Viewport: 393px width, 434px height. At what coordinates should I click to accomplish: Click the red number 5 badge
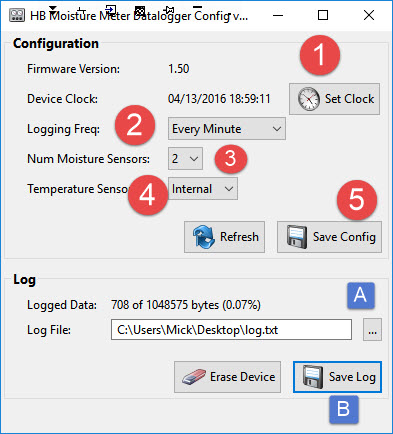click(x=357, y=200)
